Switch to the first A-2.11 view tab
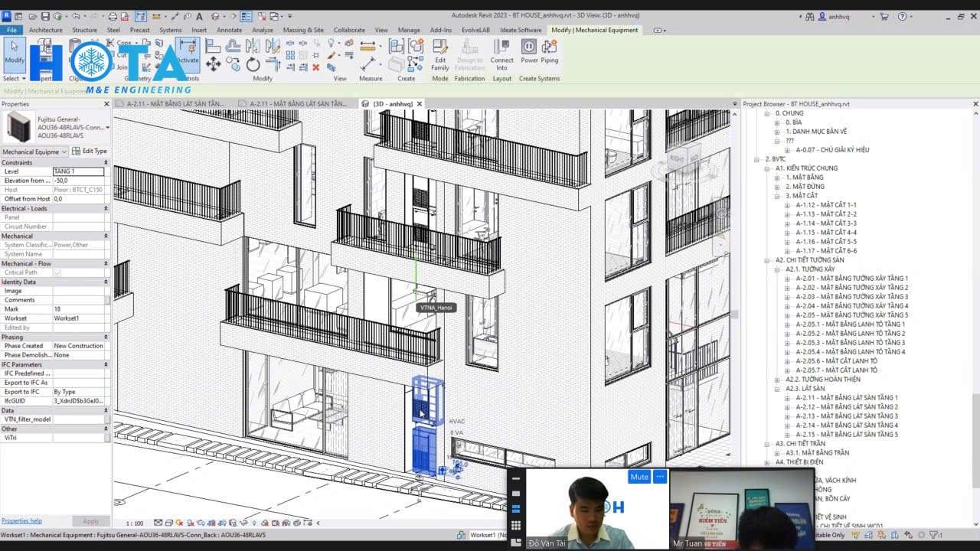 pos(175,103)
